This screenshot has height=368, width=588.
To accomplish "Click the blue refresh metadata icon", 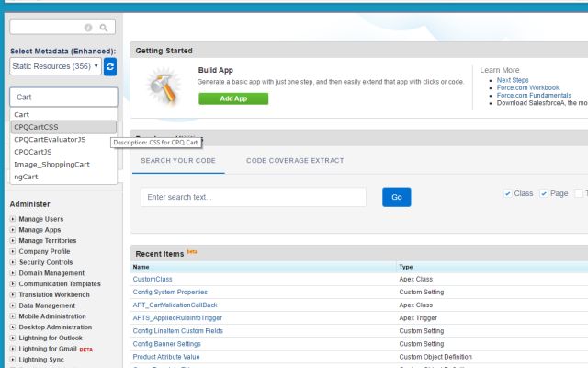I will click(x=110, y=66).
